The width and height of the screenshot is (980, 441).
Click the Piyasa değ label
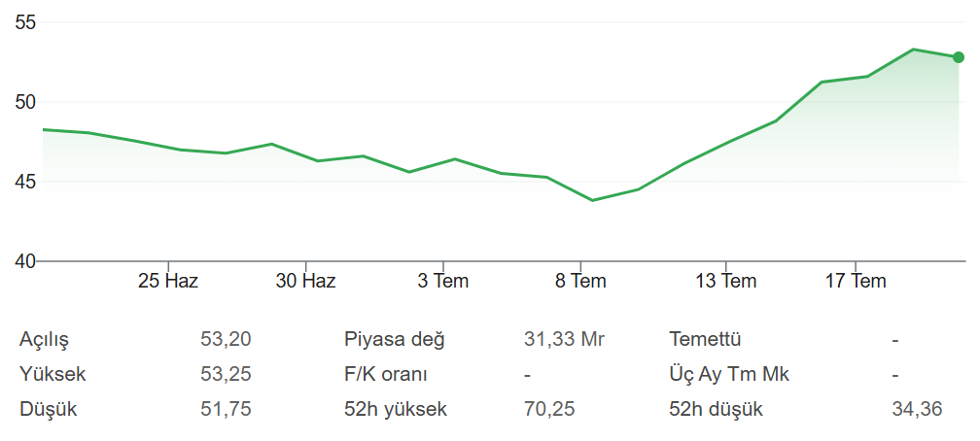pyautogui.click(x=395, y=340)
